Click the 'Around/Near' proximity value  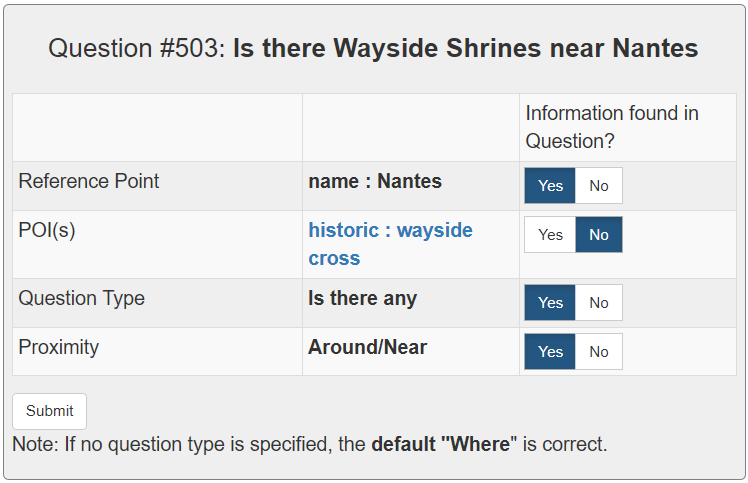tap(367, 347)
